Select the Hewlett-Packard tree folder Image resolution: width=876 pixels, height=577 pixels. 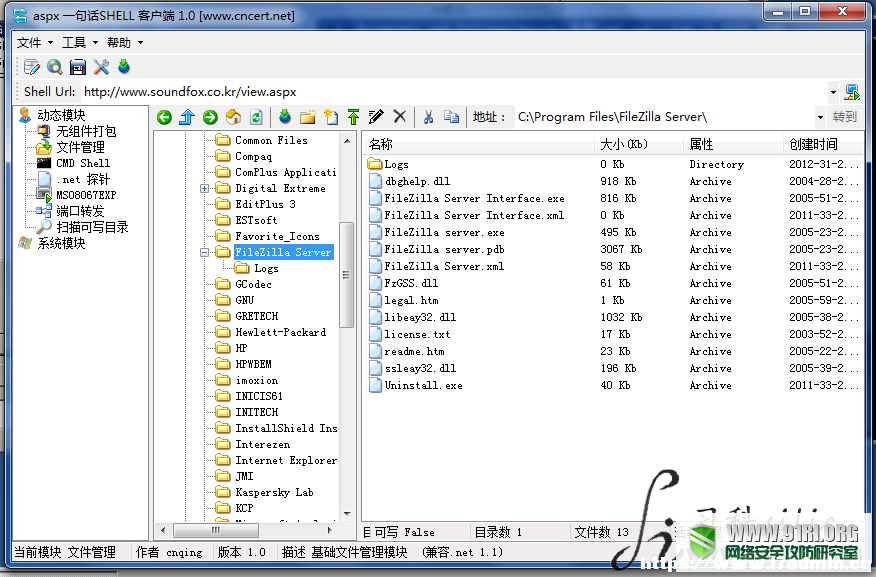[x=280, y=332]
